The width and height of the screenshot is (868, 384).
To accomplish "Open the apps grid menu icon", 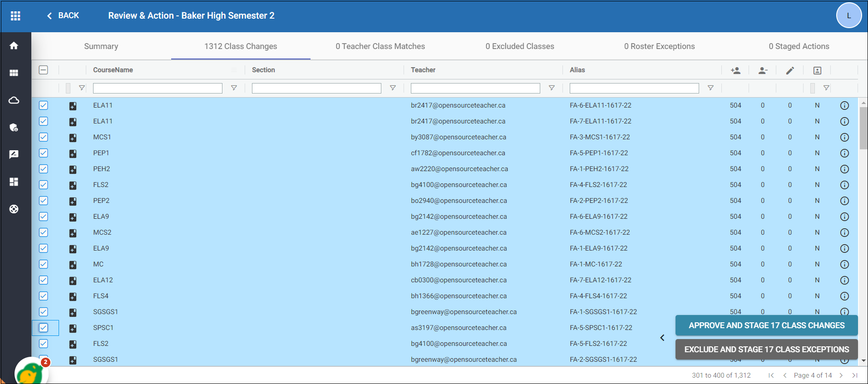I will [15, 16].
